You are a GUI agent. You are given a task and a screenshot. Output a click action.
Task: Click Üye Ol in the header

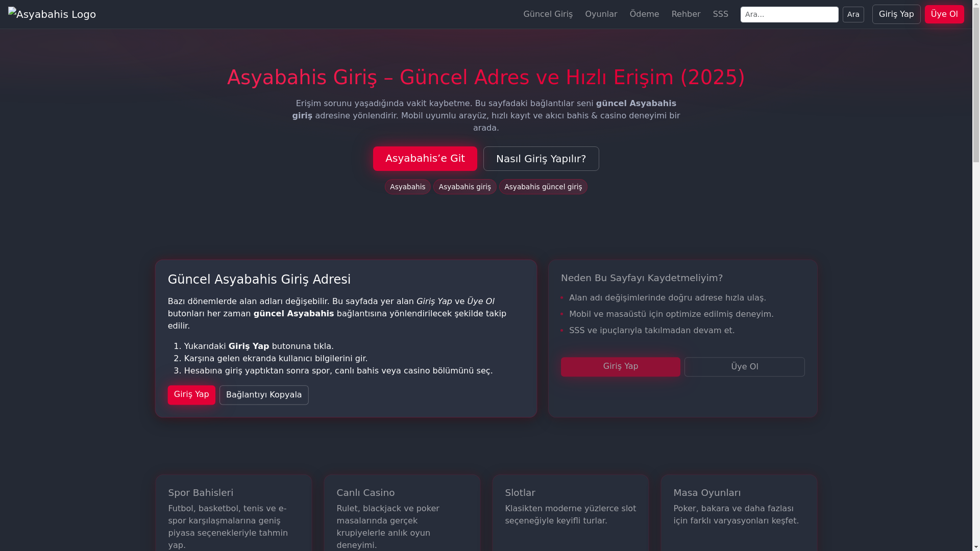(944, 14)
